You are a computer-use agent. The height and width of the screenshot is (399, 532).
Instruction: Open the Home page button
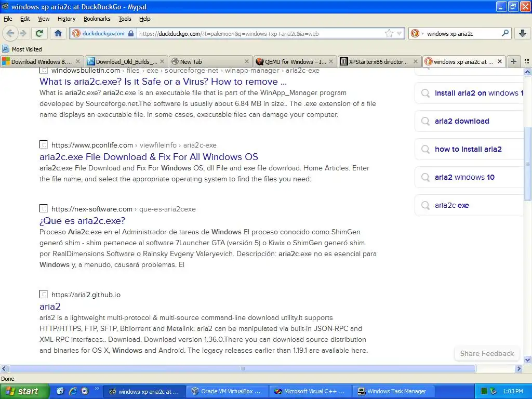pos(58,33)
